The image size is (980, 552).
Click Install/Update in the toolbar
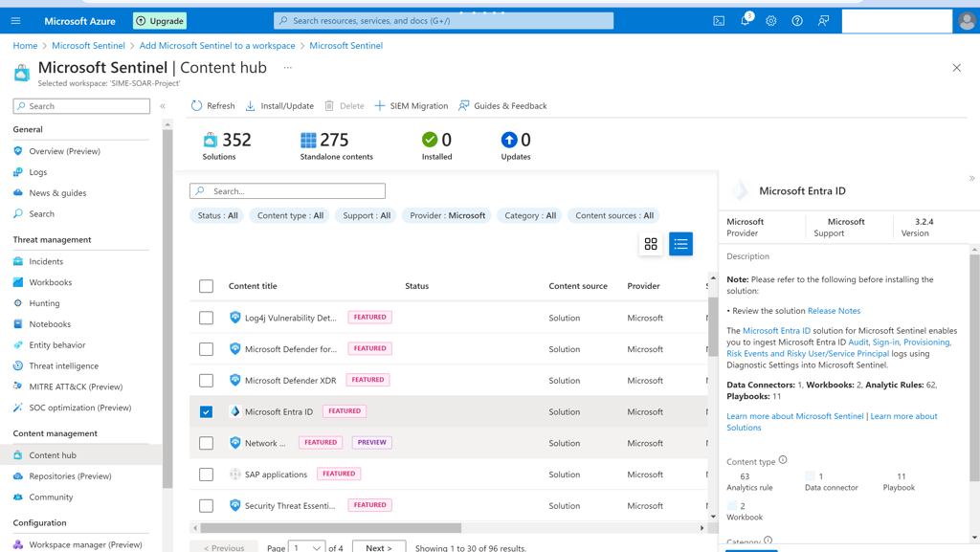pyautogui.click(x=279, y=105)
